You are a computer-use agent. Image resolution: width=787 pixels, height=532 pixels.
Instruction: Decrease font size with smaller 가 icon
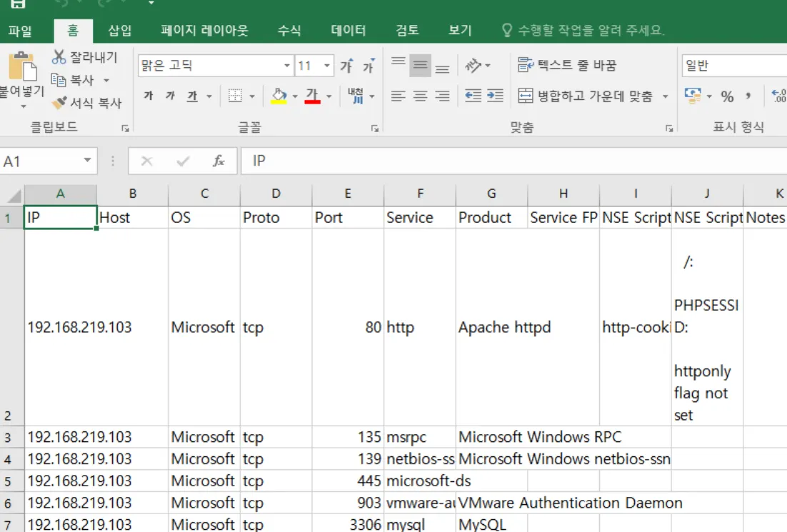click(x=369, y=66)
